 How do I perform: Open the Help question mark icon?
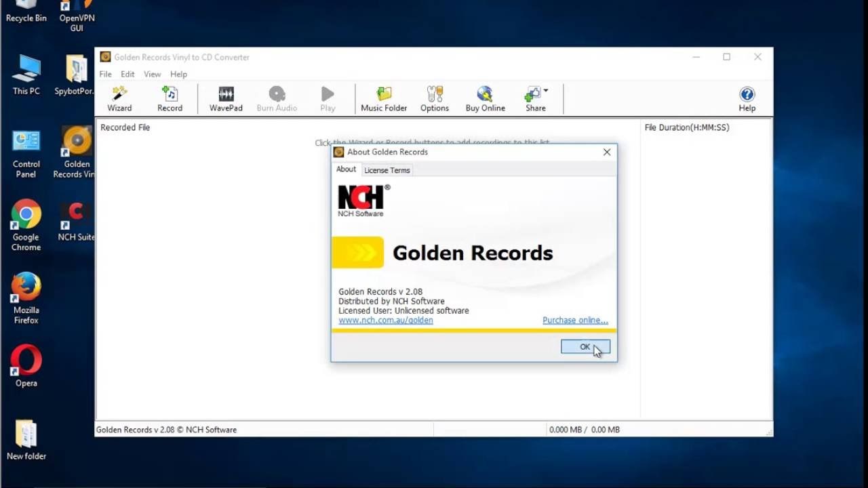(747, 99)
